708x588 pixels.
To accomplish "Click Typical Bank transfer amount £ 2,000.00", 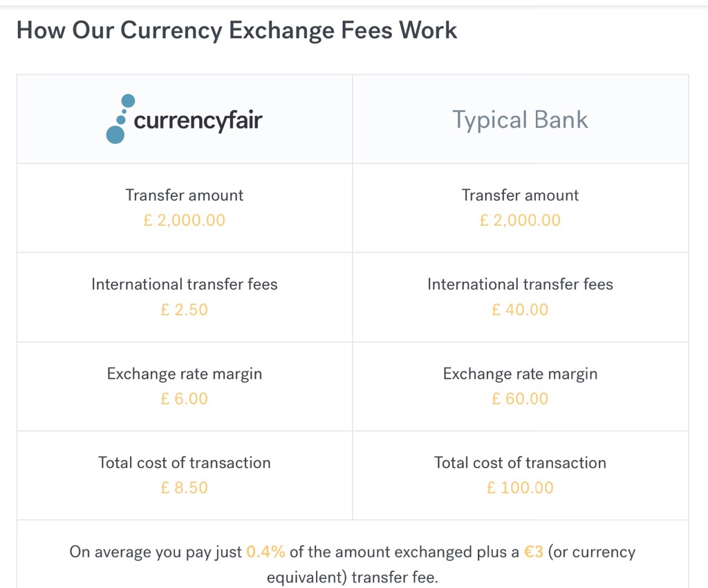I will click(x=520, y=220).
